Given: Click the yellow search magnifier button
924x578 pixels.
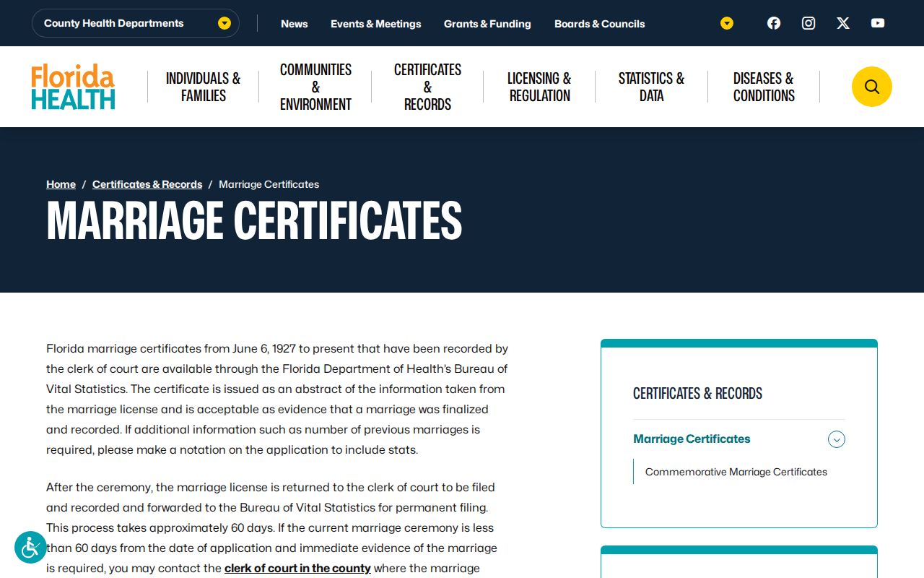Looking at the screenshot, I should 872,87.
